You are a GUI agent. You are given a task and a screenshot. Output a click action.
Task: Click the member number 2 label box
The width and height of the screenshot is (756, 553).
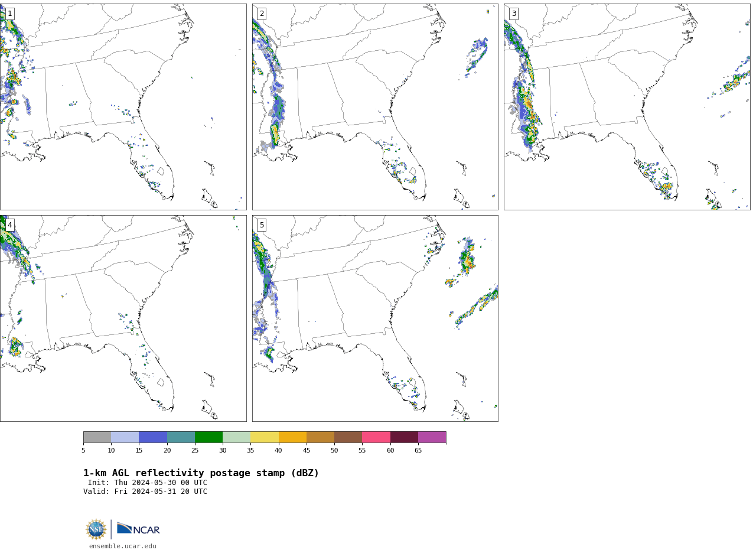262,14
